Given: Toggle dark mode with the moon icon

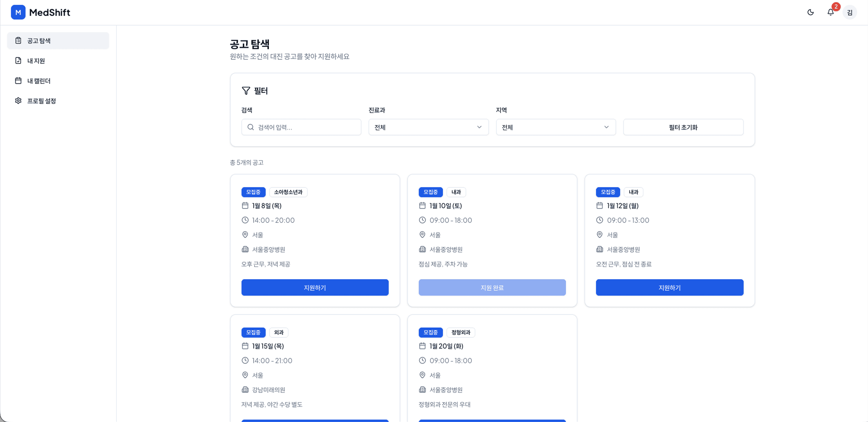Looking at the screenshot, I should pyautogui.click(x=811, y=12).
